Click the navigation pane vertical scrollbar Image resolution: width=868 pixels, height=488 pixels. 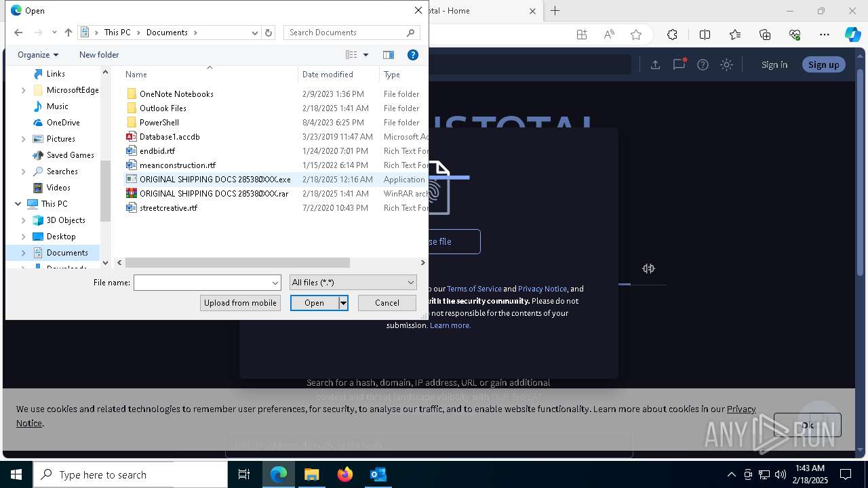[105, 191]
